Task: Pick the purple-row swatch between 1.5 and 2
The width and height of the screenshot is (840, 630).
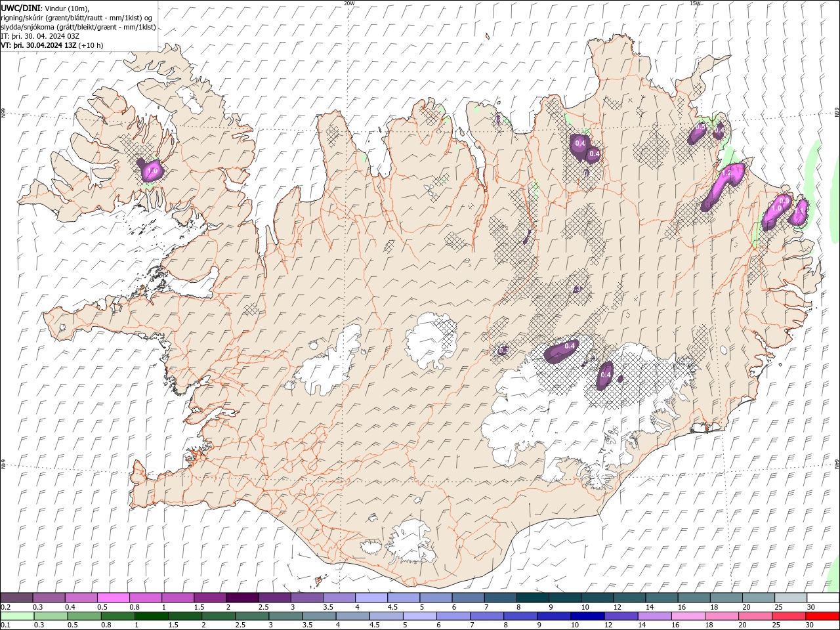Action: (x=209, y=598)
